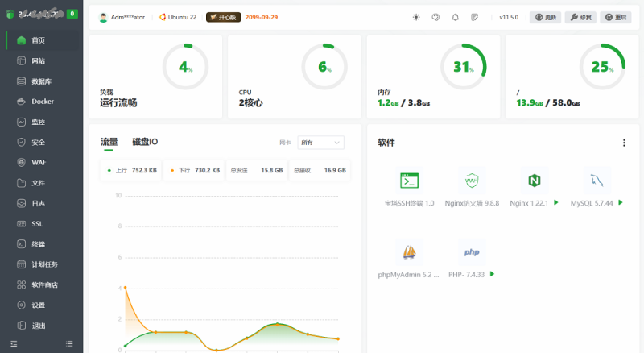Collapse the sidebar with bottom-left icon

click(14, 343)
